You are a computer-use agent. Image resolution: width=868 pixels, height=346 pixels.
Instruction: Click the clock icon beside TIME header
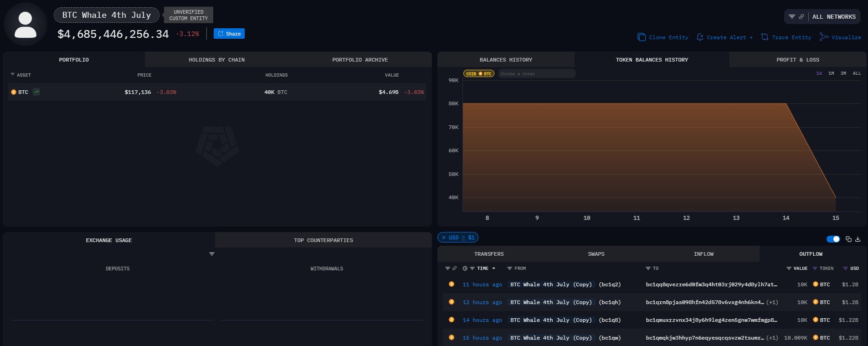click(465, 269)
